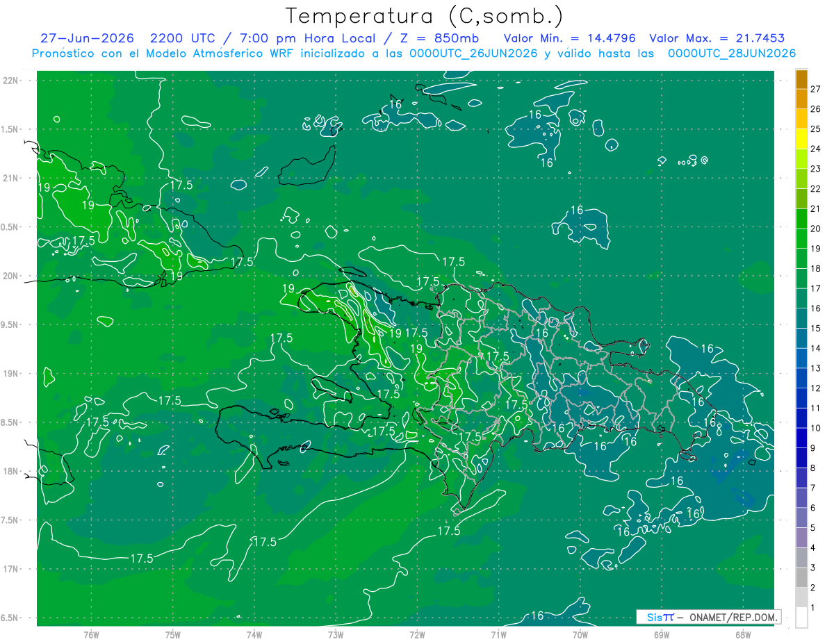
Task: Pick the blue swatch between 12 and 13
Action: click(801, 378)
